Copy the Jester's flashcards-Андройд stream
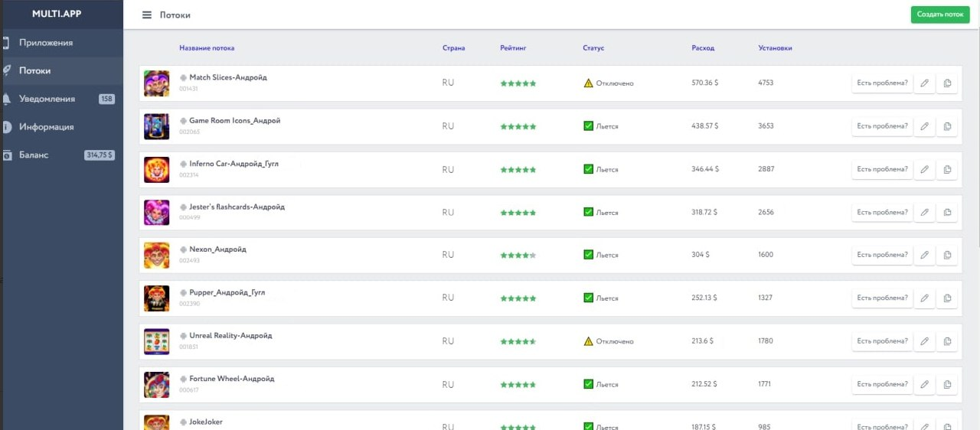Image resolution: width=980 pixels, height=430 pixels. (947, 212)
